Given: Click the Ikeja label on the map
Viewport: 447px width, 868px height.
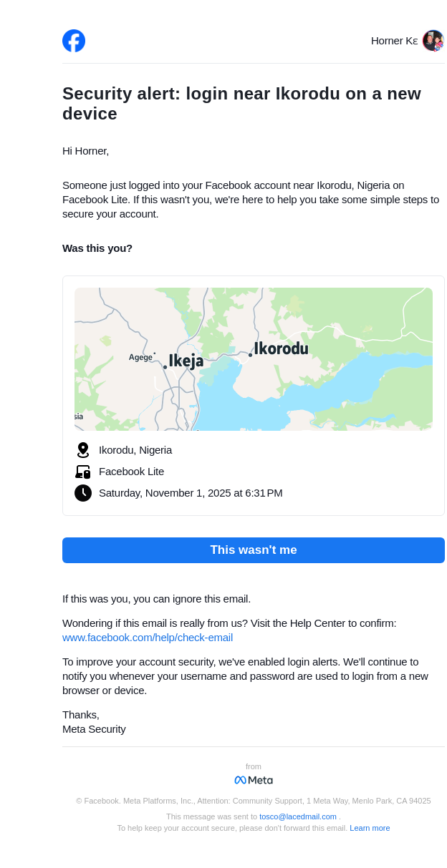Looking at the screenshot, I should click(186, 361).
